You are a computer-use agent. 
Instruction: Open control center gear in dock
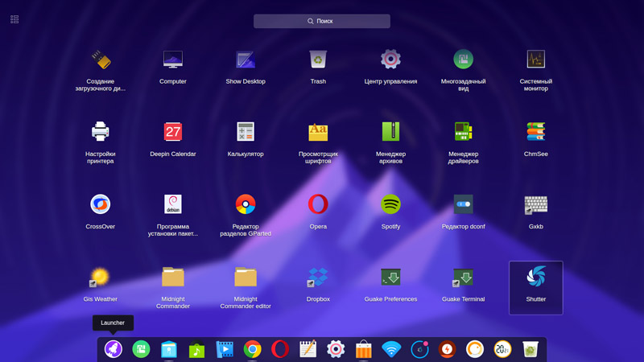[336, 349]
